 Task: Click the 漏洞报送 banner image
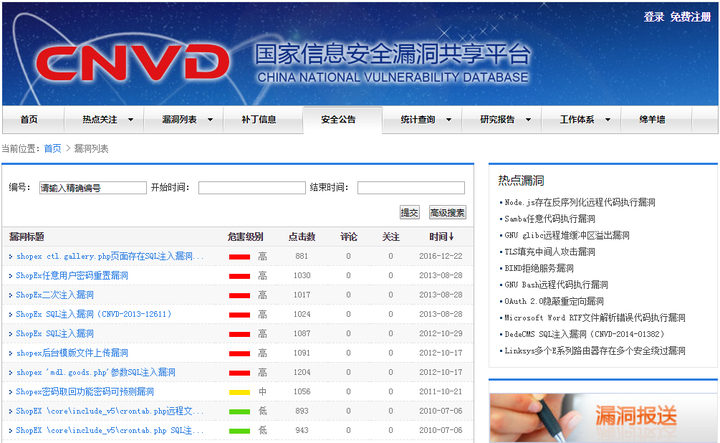coord(603,418)
